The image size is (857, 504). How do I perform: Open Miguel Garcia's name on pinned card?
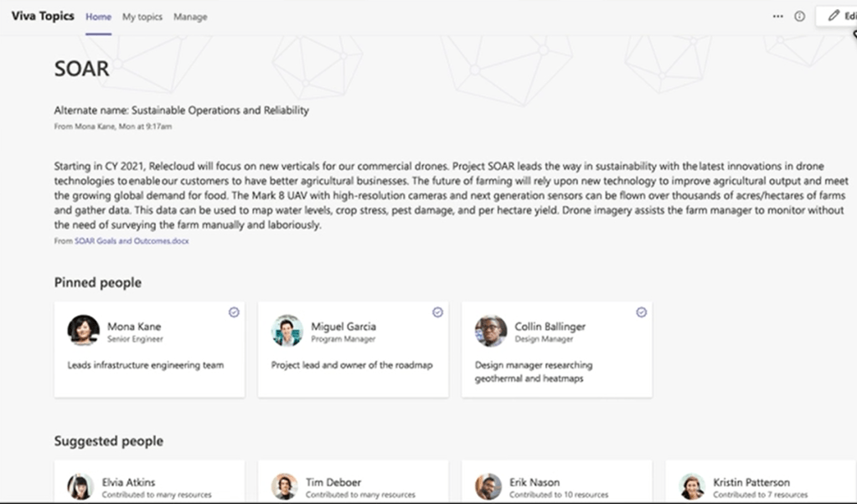pyautogui.click(x=343, y=327)
